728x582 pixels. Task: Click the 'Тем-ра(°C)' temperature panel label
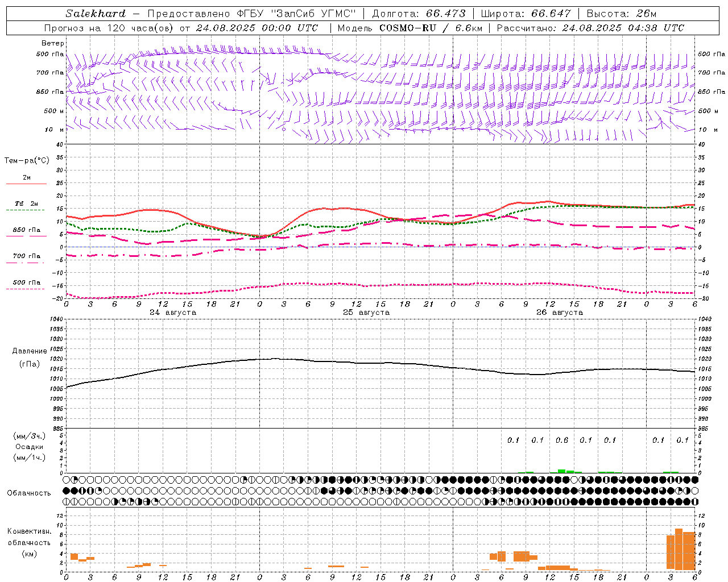point(27,160)
